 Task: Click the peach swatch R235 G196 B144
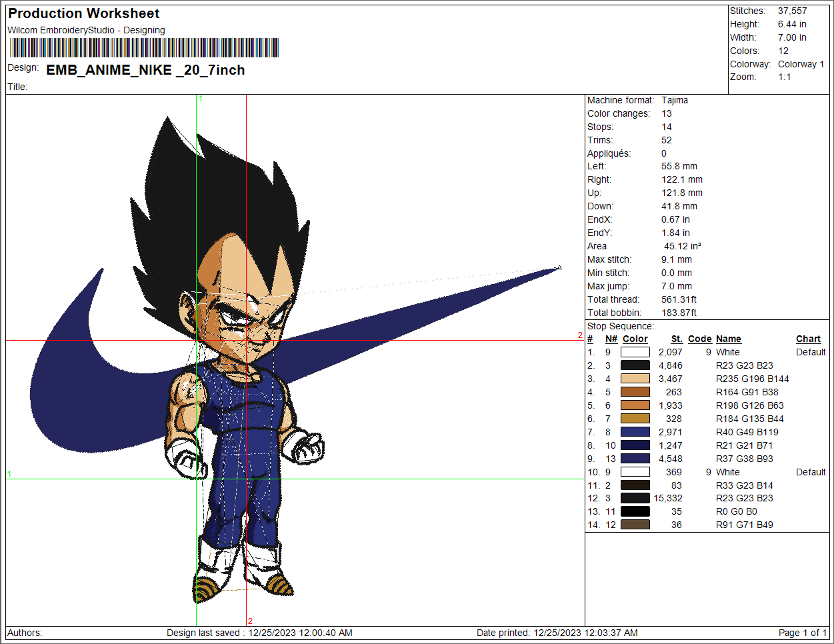click(x=635, y=379)
